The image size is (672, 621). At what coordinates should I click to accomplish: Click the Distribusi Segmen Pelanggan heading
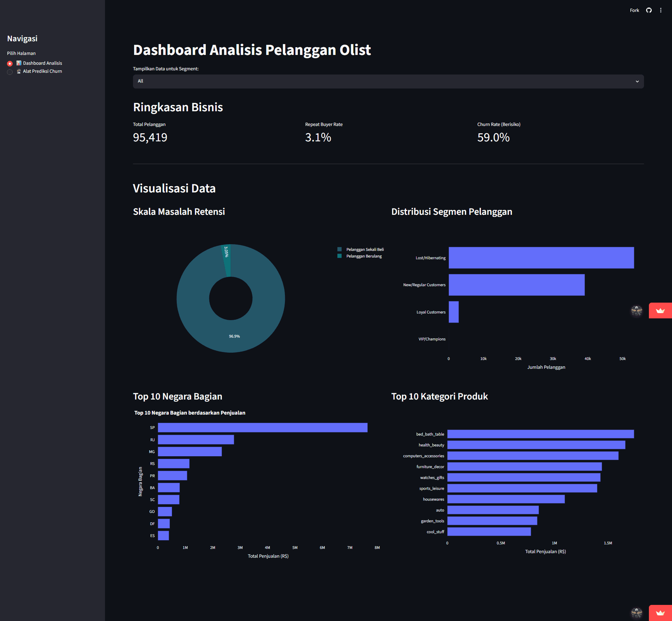click(451, 212)
